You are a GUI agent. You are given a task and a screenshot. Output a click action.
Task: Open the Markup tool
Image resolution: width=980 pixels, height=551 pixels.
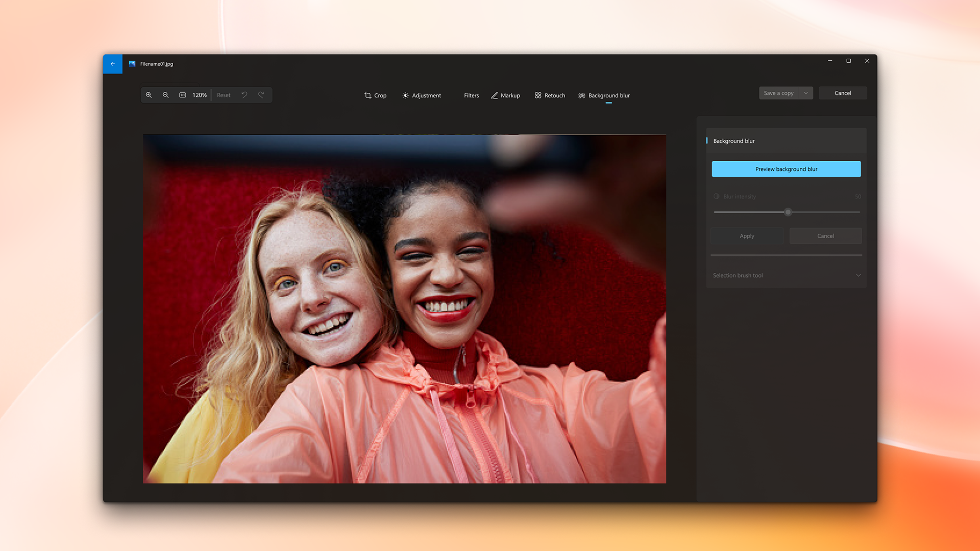505,95
